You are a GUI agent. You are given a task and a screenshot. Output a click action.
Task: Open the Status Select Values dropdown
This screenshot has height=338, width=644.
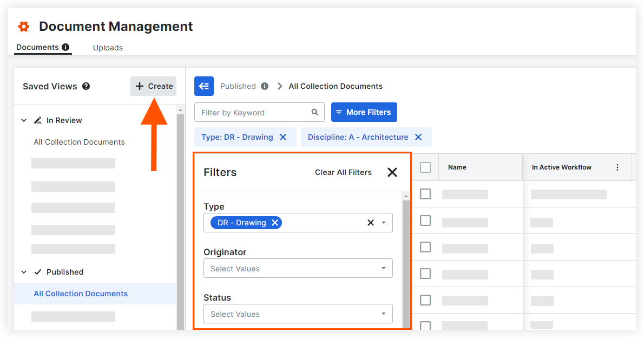click(x=298, y=314)
